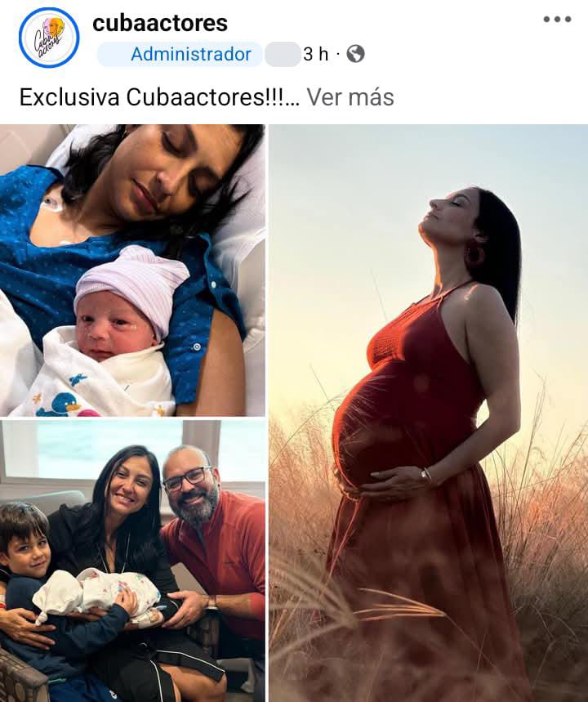Tap the newborn wearing the striped hat

tap(124, 313)
